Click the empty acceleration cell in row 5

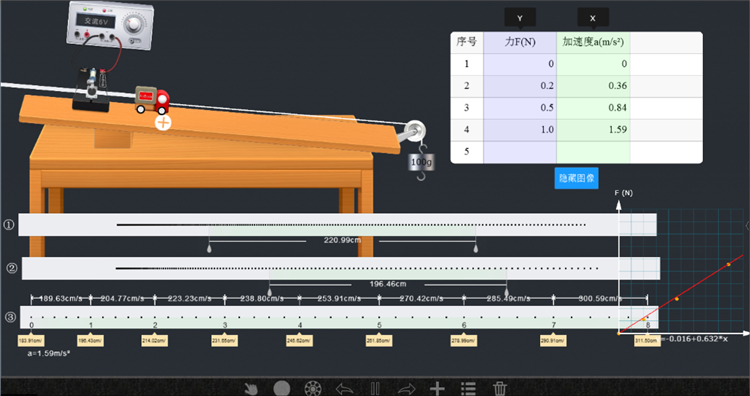593,152
